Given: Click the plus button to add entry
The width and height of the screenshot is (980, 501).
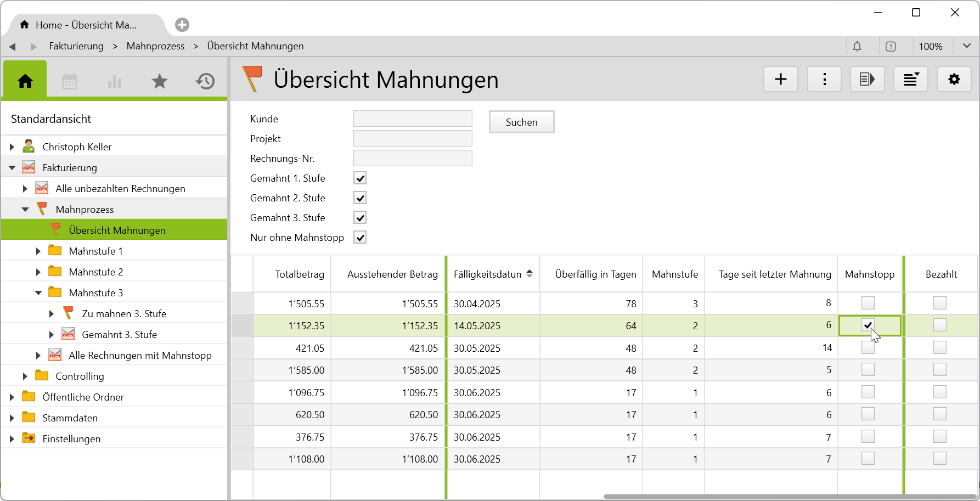Looking at the screenshot, I should [780, 80].
